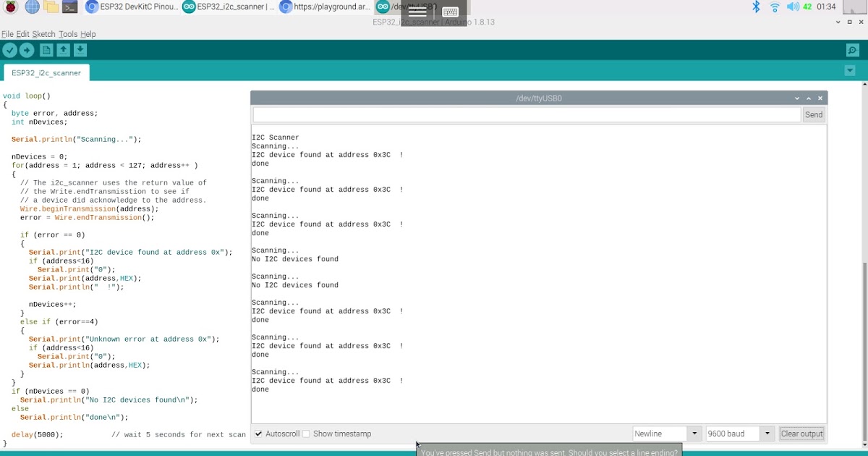Open the tab options dropdown arrow
This screenshot has height=456, width=868.
(849, 70)
